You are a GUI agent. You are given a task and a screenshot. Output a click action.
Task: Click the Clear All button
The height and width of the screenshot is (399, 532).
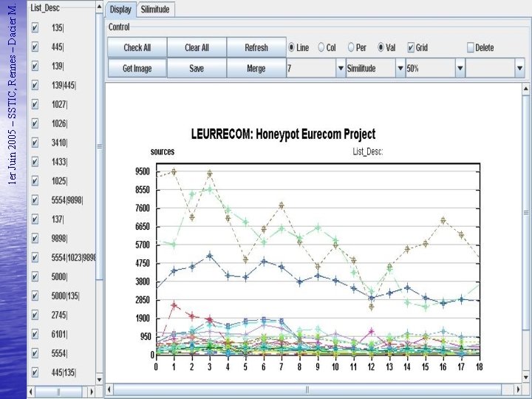point(197,47)
